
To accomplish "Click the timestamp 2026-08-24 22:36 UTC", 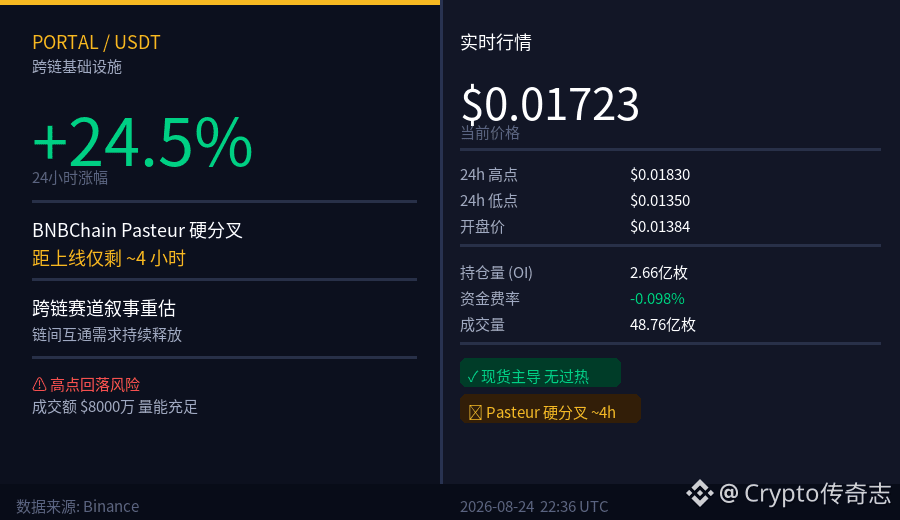I will click(534, 507).
